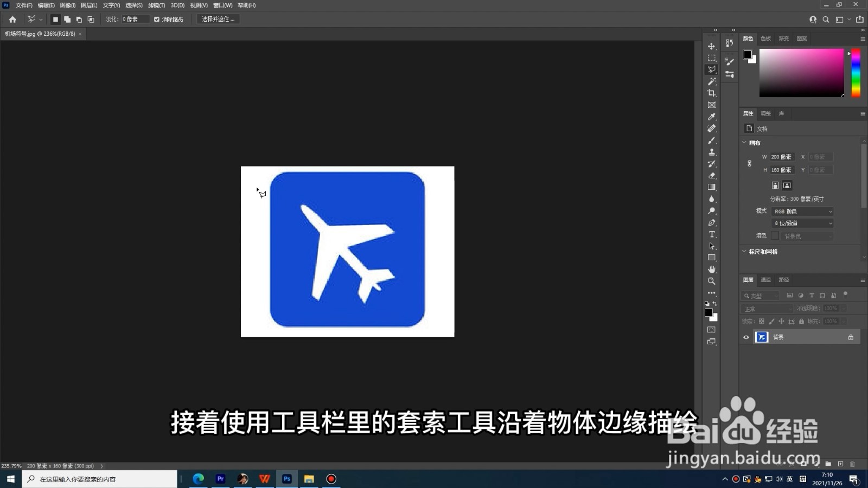
Task: Toggle the anti-alias checkbox
Action: pyautogui.click(x=157, y=20)
